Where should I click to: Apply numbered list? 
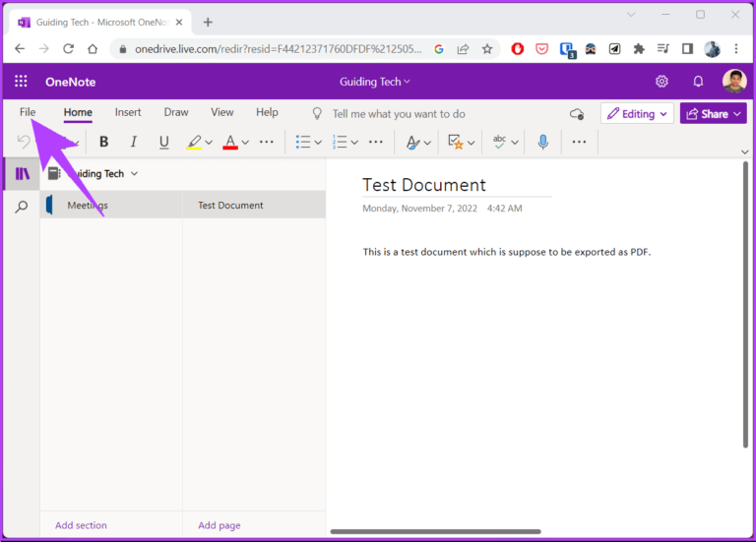click(x=340, y=142)
